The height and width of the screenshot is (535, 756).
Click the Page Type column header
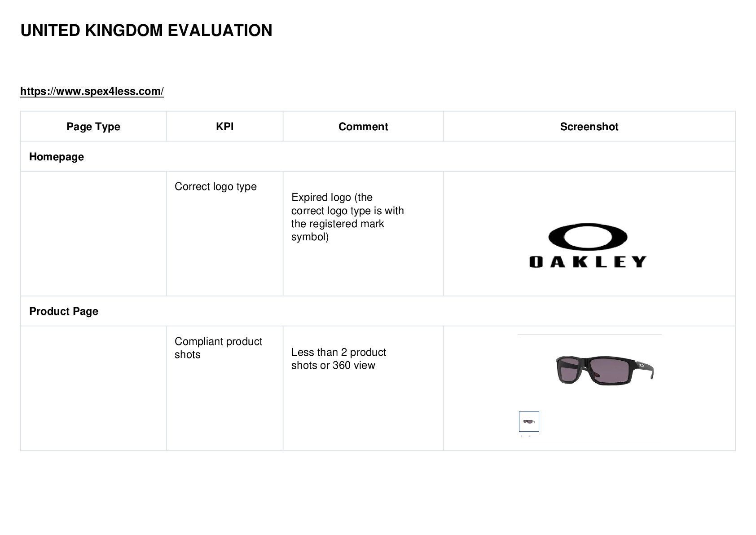[93, 127]
